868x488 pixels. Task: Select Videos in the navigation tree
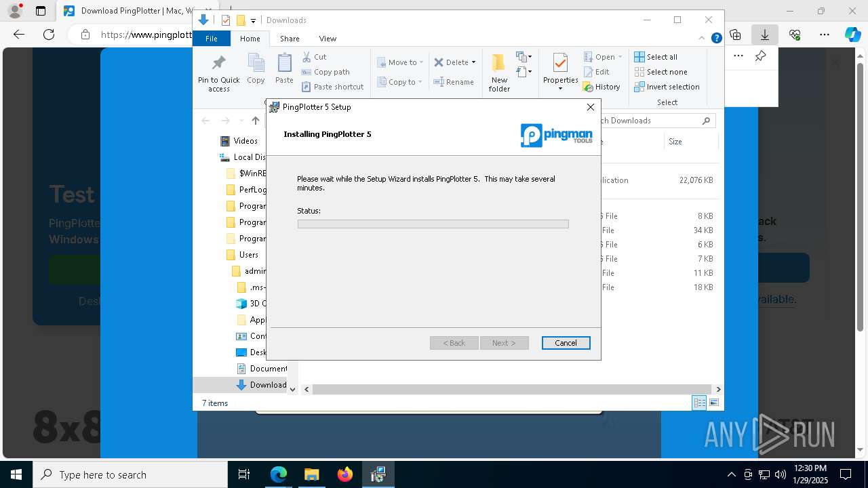239,141
